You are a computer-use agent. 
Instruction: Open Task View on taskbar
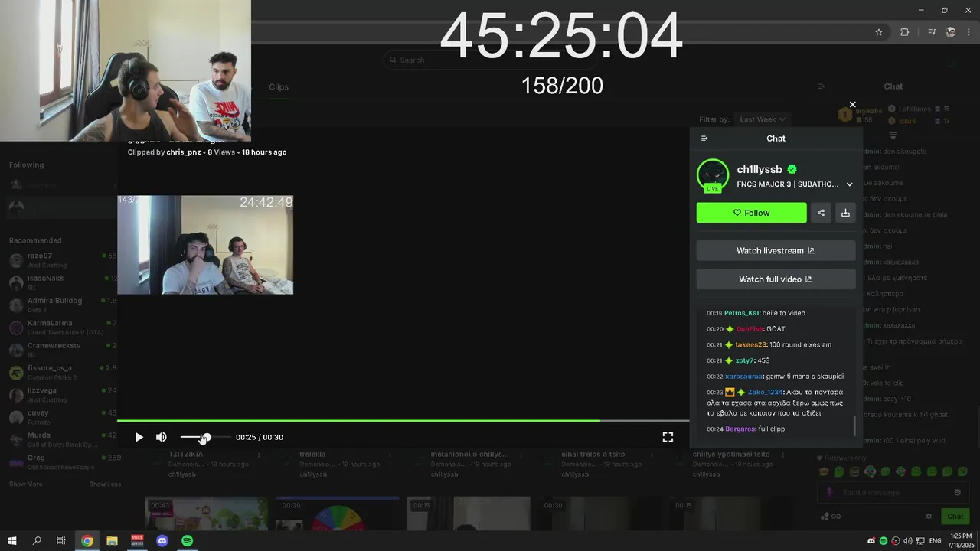(x=61, y=541)
